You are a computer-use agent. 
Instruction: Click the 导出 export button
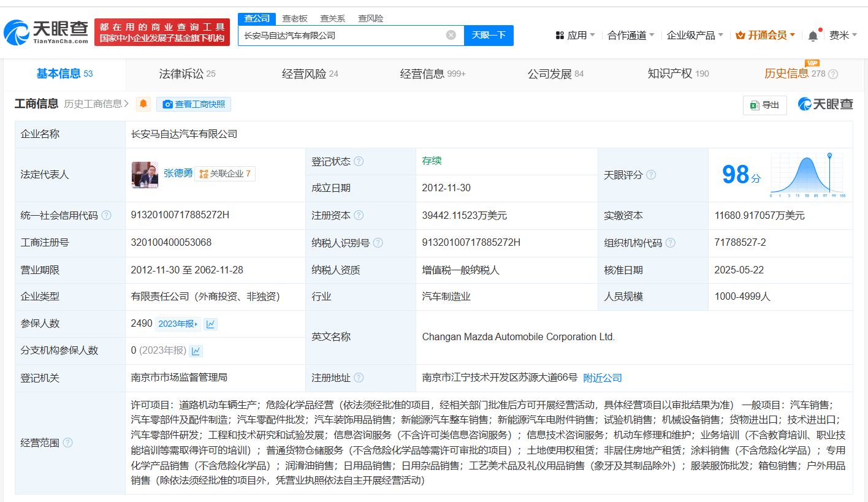click(x=764, y=105)
